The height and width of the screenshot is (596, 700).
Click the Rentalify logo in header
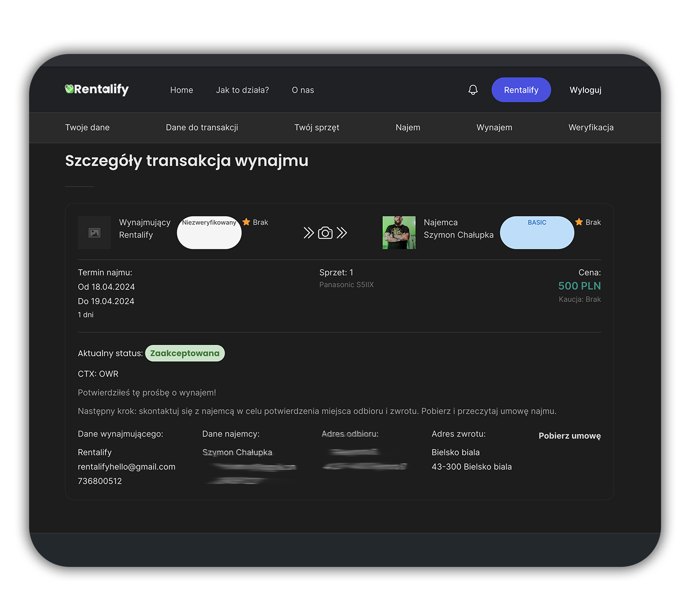(97, 89)
